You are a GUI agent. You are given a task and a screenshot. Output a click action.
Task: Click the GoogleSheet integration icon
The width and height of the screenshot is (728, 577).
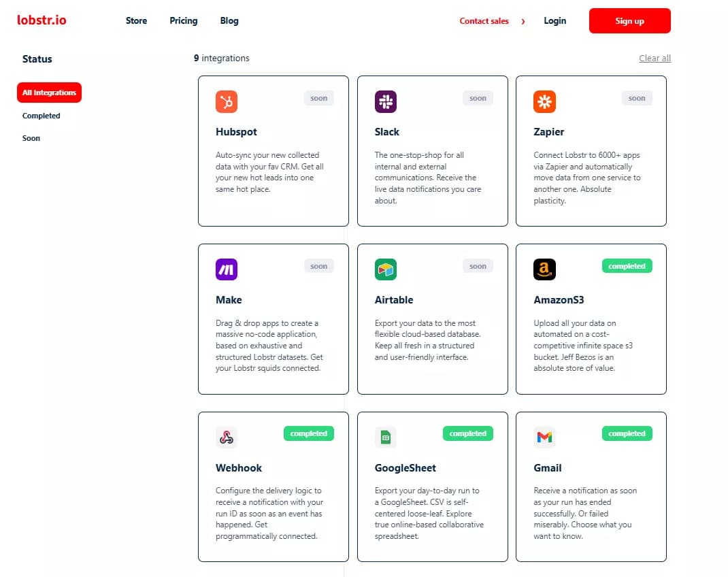(x=386, y=437)
